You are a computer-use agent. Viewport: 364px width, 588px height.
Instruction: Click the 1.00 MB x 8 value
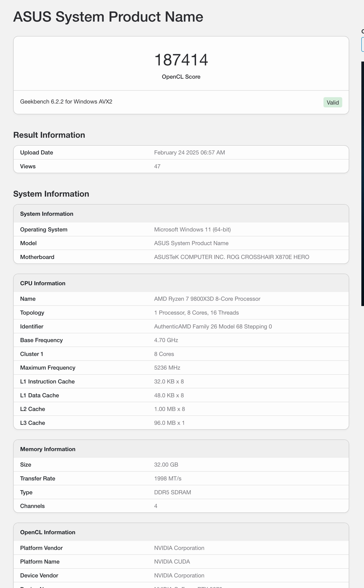tap(170, 409)
